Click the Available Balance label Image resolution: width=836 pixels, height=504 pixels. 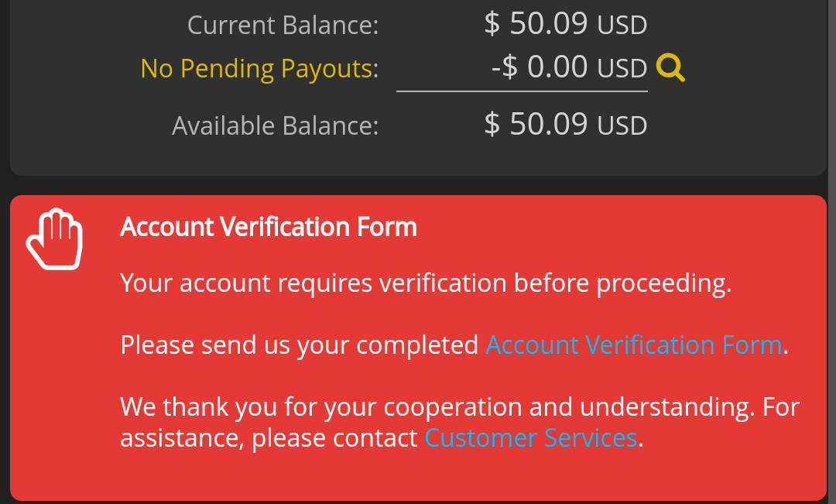click(x=275, y=126)
